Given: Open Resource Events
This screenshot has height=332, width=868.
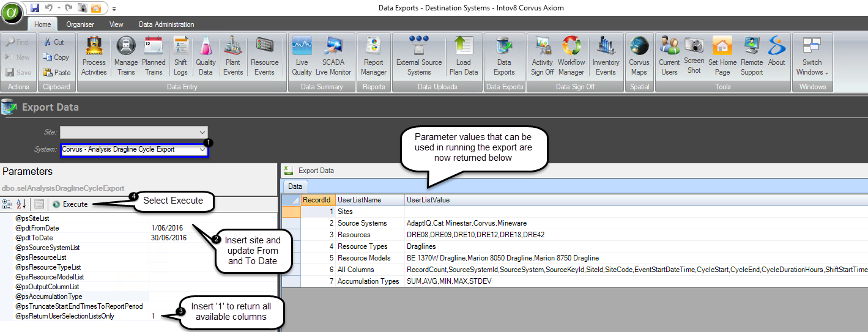Looking at the screenshot, I should (264, 56).
